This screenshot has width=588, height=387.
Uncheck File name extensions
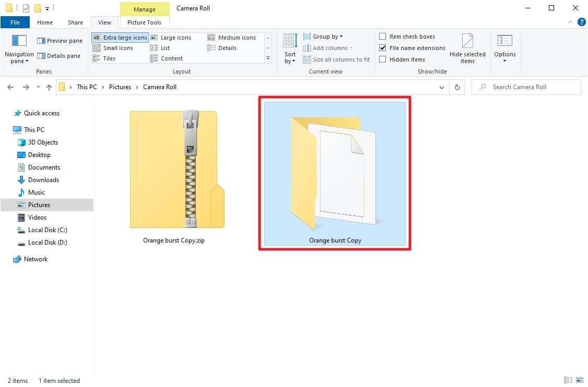[413, 48]
